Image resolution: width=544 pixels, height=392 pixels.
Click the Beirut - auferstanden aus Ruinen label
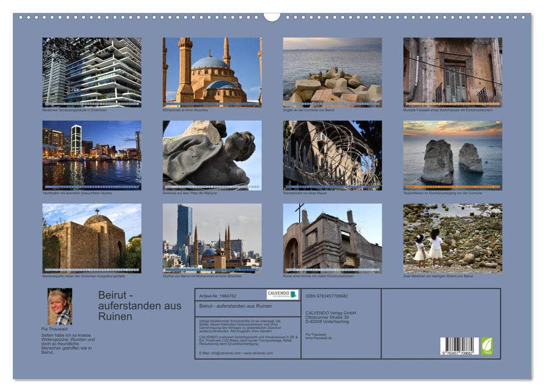tap(235, 305)
